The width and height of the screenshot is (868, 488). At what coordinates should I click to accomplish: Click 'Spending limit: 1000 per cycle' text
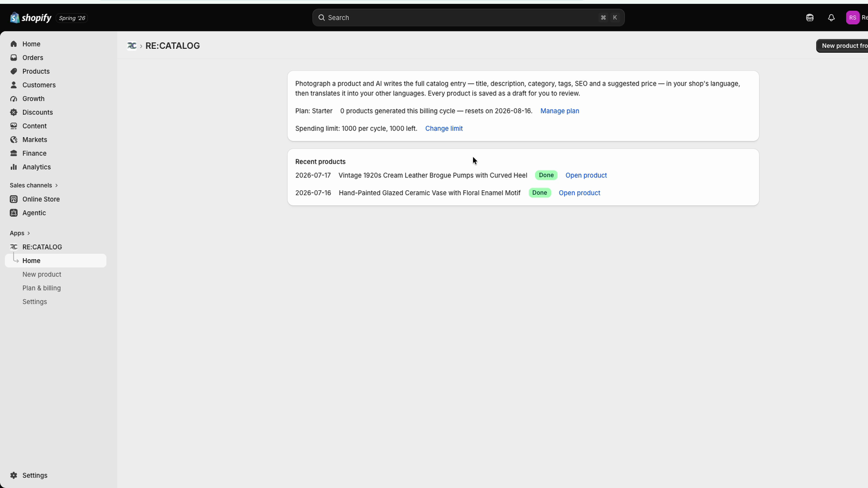click(x=356, y=129)
